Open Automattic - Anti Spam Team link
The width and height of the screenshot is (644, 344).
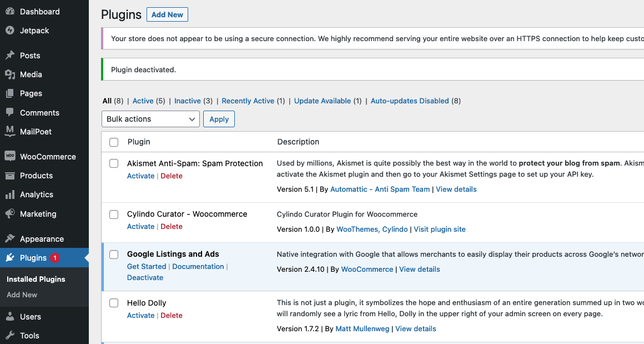pyautogui.click(x=380, y=189)
